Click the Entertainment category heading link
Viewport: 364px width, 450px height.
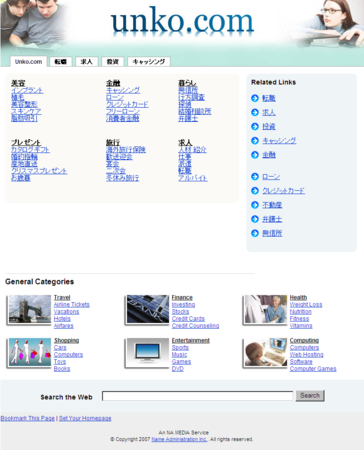[191, 340]
